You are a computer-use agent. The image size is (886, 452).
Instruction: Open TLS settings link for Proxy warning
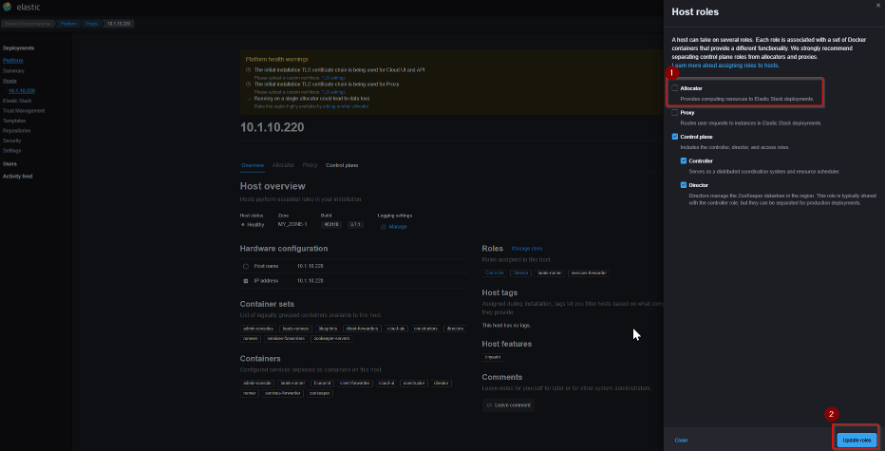pyautogui.click(x=333, y=92)
